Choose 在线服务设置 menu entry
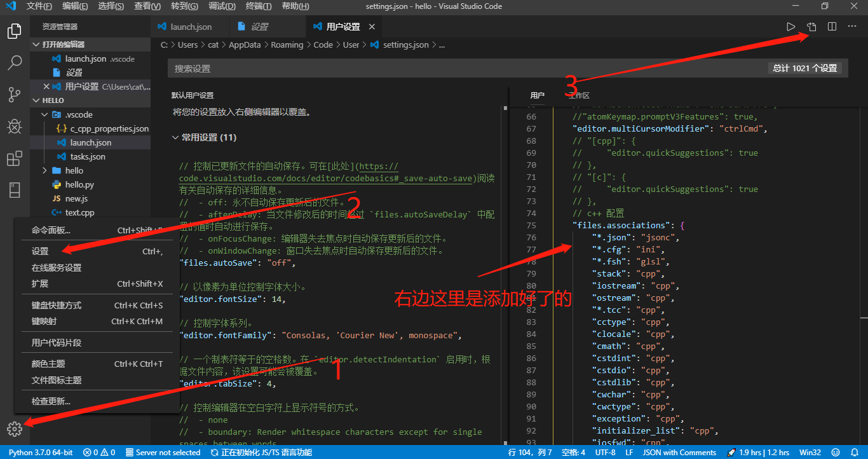The width and height of the screenshot is (868, 459). 97,268
